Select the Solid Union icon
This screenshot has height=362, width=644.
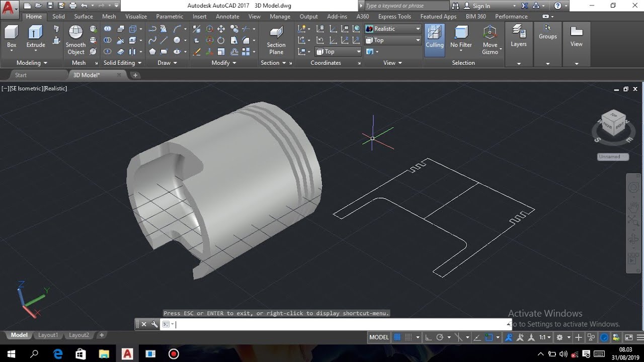tap(108, 29)
